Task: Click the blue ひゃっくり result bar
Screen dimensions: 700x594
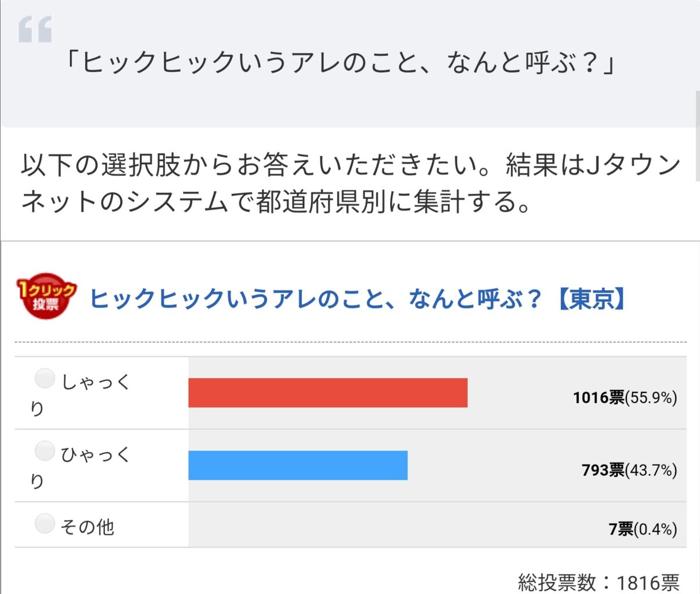Action: point(297,465)
